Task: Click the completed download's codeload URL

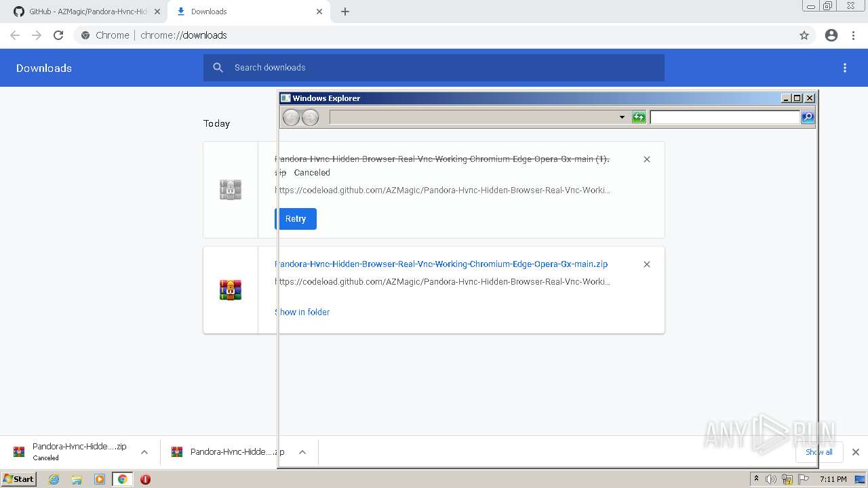Action: pos(442,282)
